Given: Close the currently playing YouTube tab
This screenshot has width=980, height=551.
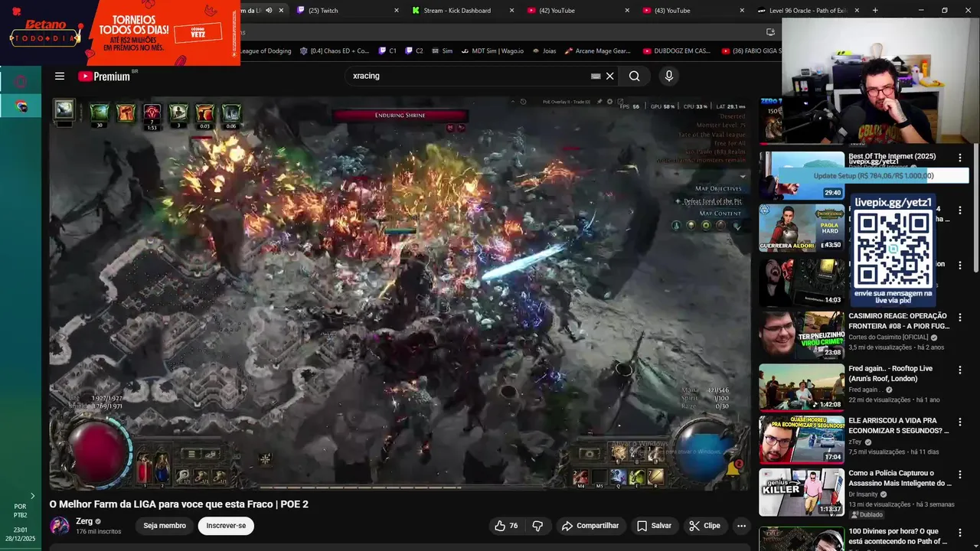Looking at the screenshot, I should pyautogui.click(x=281, y=10).
